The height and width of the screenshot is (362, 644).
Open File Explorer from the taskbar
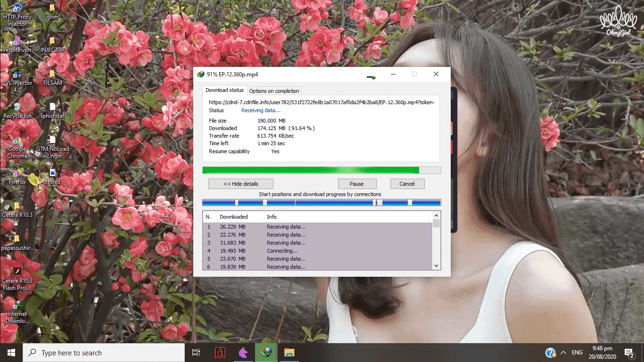point(289,353)
